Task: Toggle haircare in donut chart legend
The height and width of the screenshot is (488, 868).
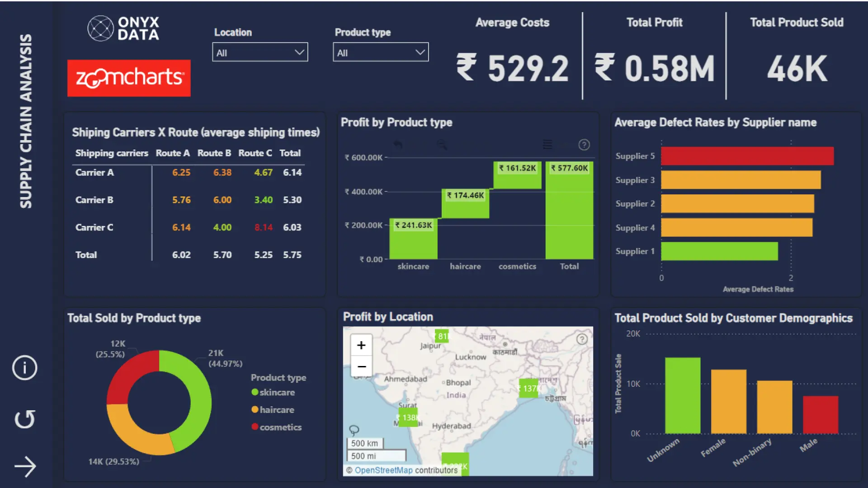Action: 273,410
